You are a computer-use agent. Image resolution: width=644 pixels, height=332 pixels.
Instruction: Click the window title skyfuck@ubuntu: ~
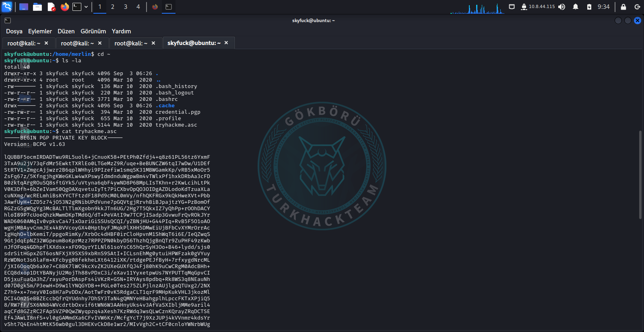(x=314, y=20)
